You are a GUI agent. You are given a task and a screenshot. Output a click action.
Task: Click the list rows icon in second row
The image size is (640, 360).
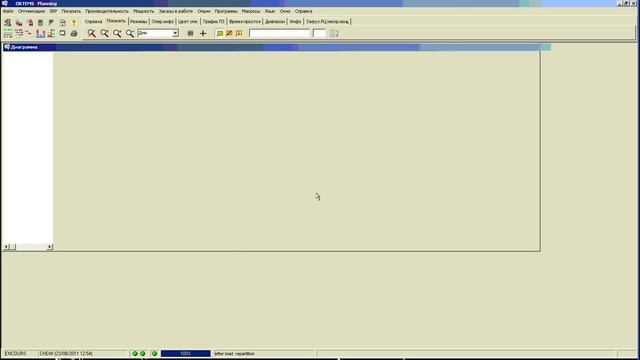point(19,33)
